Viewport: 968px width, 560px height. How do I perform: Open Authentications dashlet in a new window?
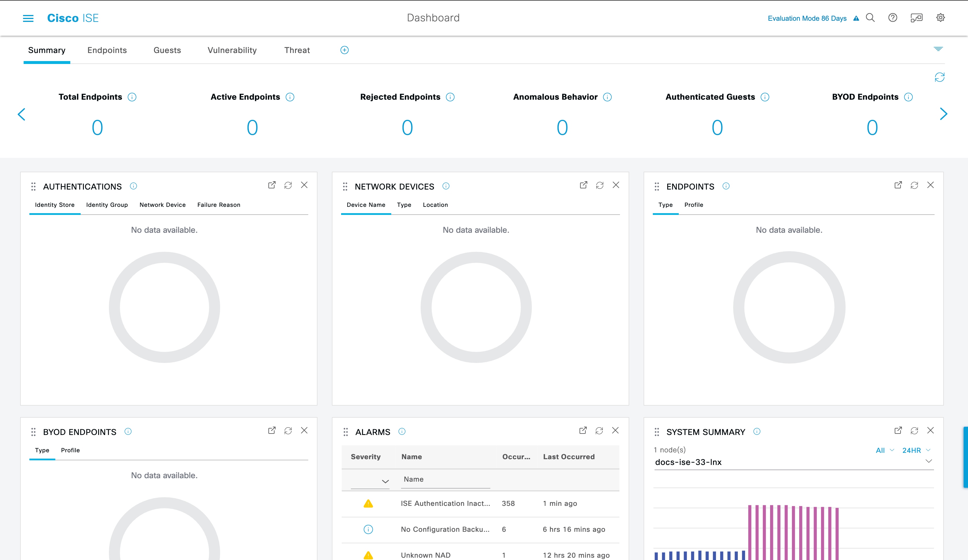point(272,185)
